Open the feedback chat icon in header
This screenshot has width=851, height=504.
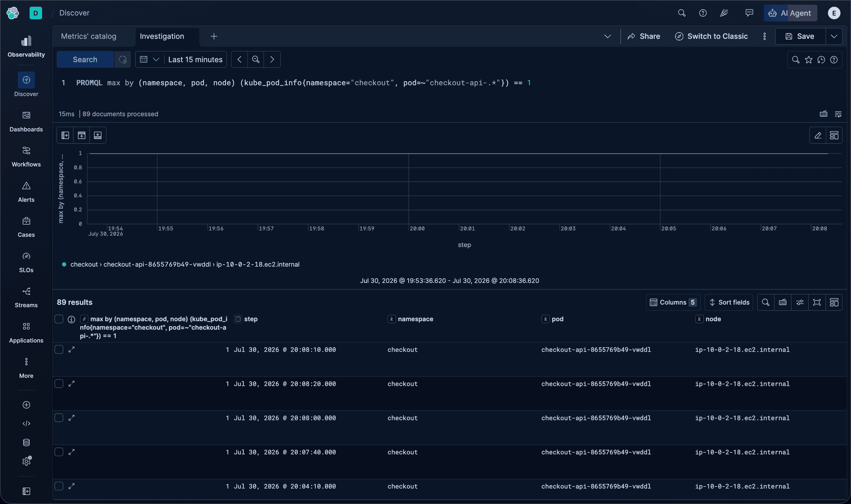(x=749, y=13)
